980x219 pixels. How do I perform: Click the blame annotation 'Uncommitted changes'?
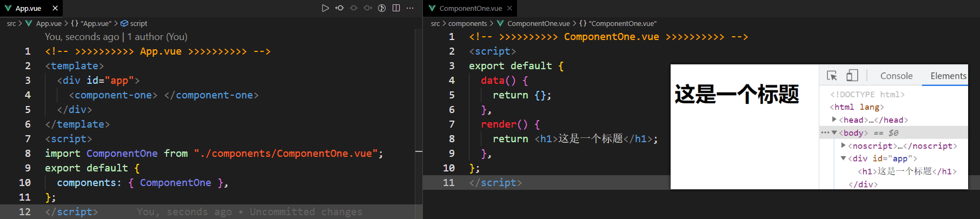point(306,212)
